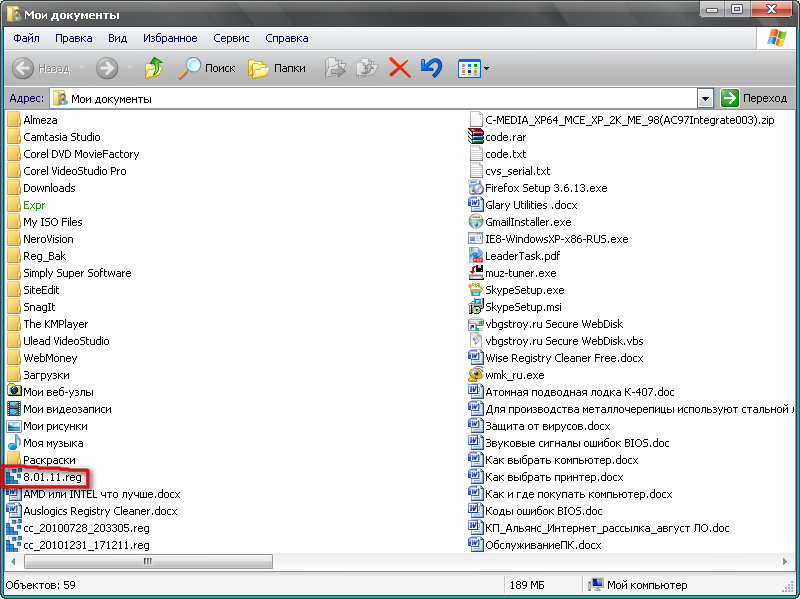Select the C-MEDIA zip file icon
The height and width of the screenshot is (599, 800).
pyautogui.click(x=476, y=119)
